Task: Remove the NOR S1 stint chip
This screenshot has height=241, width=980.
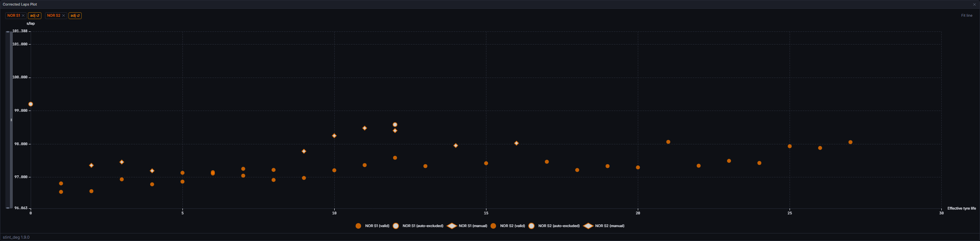Action: [23, 16]
